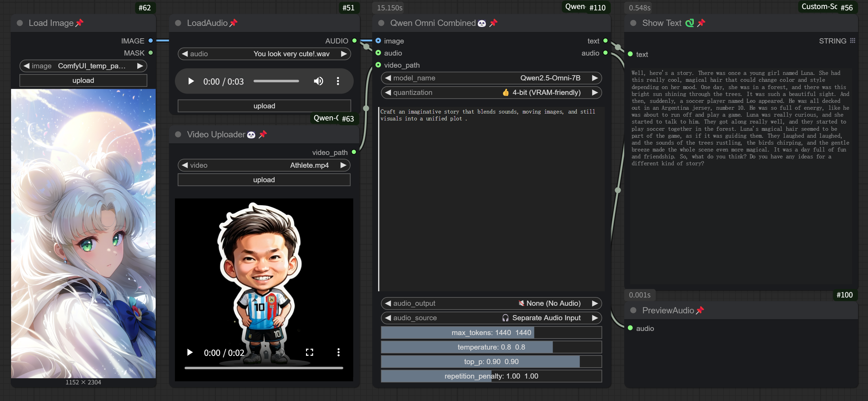The height and width of the screenshot is (401, 868).
Task: Click the Show Text output story text
Action: point(740,118)
